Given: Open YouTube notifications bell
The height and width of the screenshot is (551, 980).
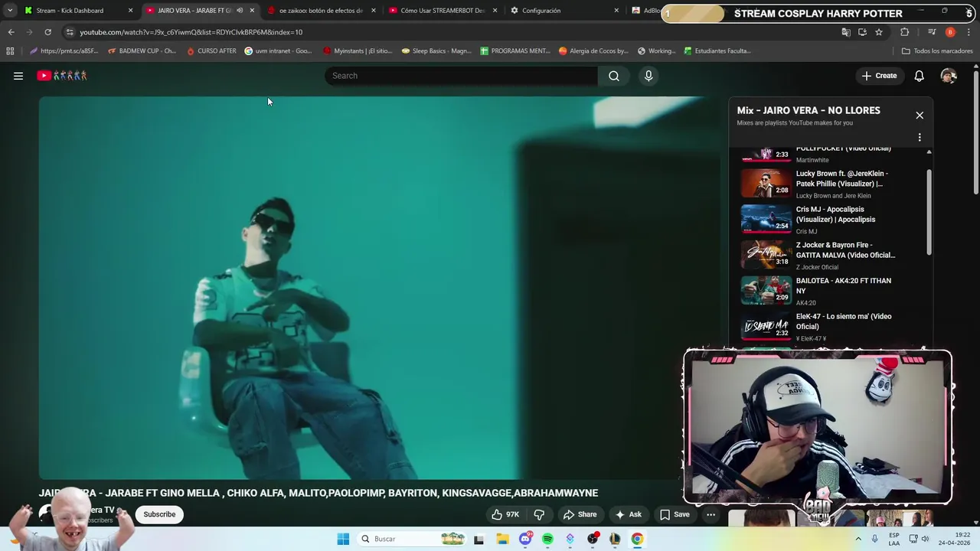Looking at the screenshot, I should pyautogui.click(x=919, y=76).
